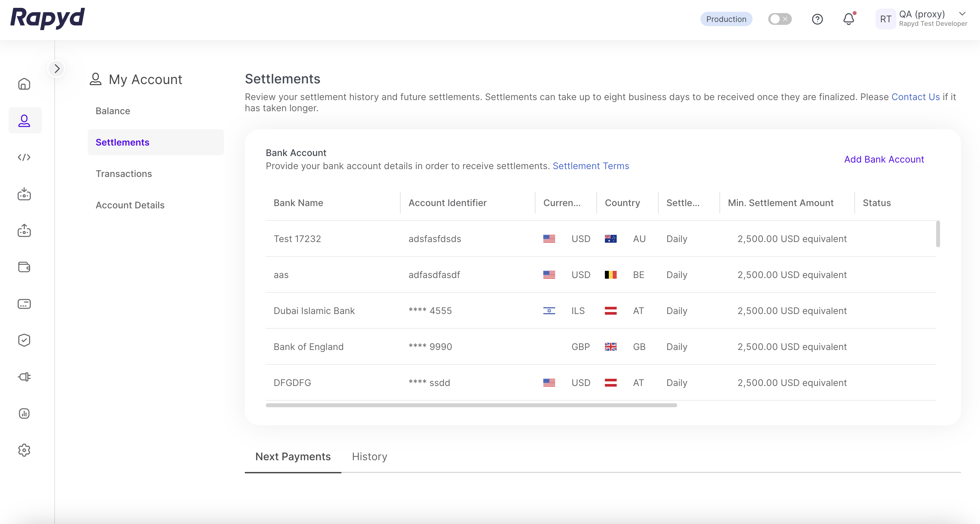
Task: Click the UK flag in Bank of England row
Action: point(610,346)
